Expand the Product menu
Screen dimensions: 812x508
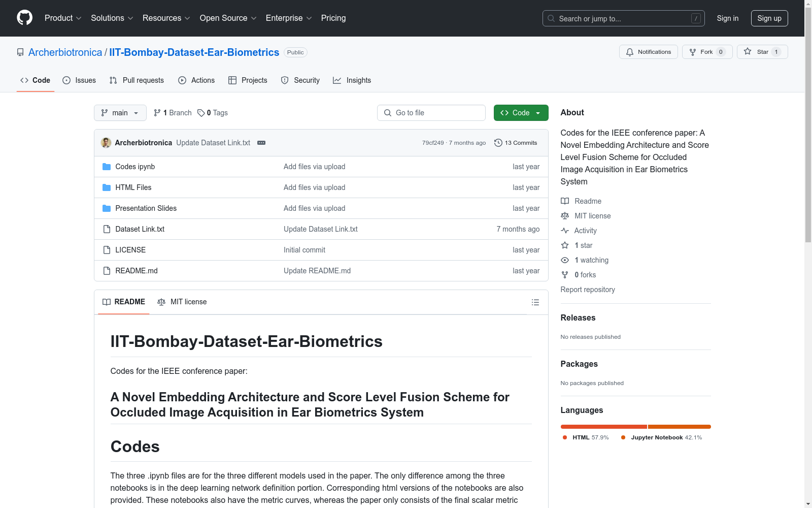(63, 18)
